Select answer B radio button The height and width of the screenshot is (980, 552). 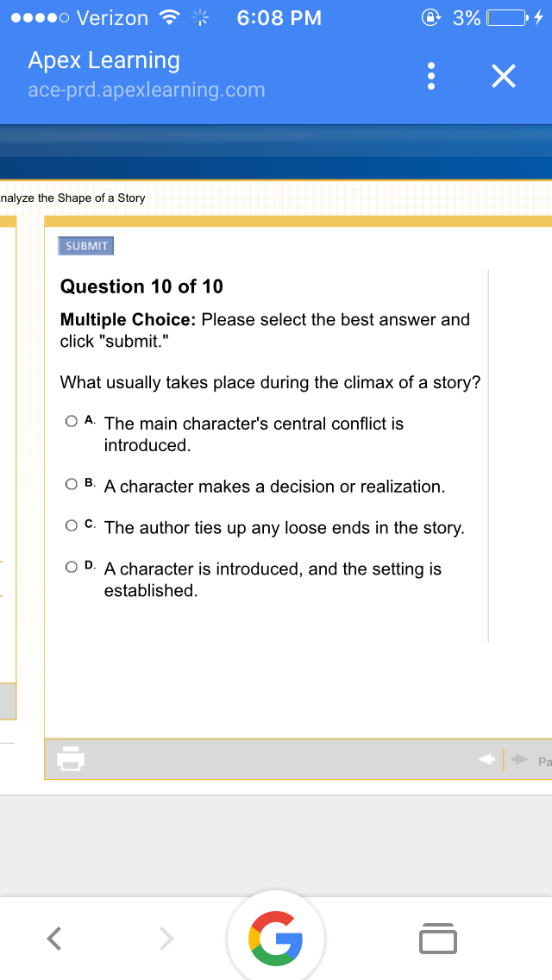(x=71, y=485)
